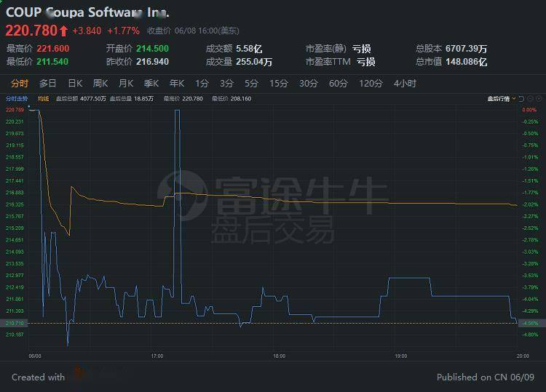Click the 市盈率TTM value 亏损

[365, 62]
